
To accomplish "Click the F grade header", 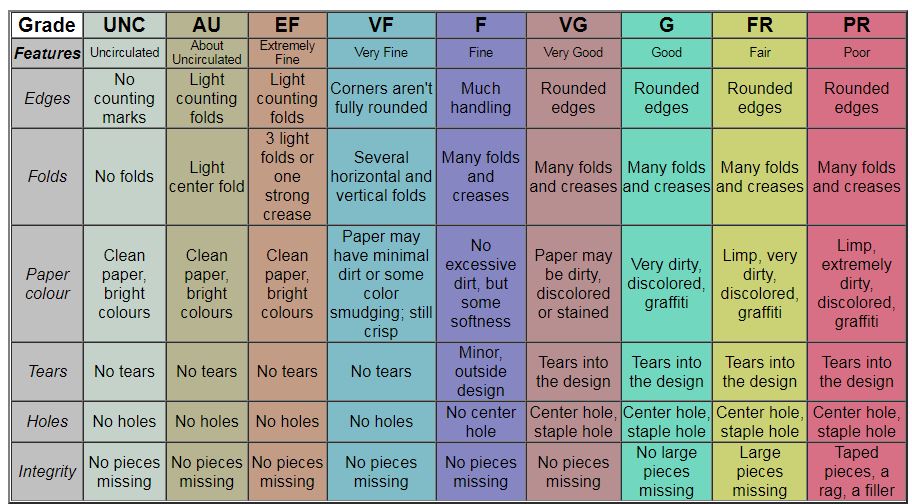I will [x=481, y=25].
